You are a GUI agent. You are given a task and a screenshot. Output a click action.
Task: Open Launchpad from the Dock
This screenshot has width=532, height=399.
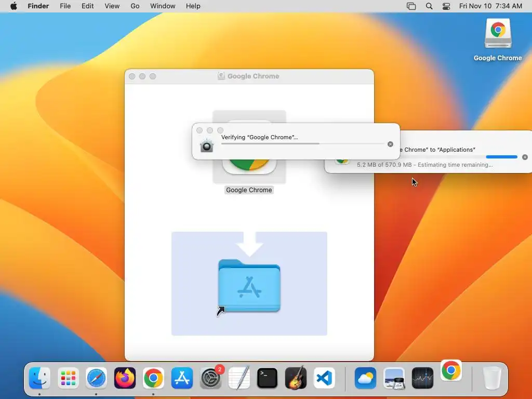[68, 378]
